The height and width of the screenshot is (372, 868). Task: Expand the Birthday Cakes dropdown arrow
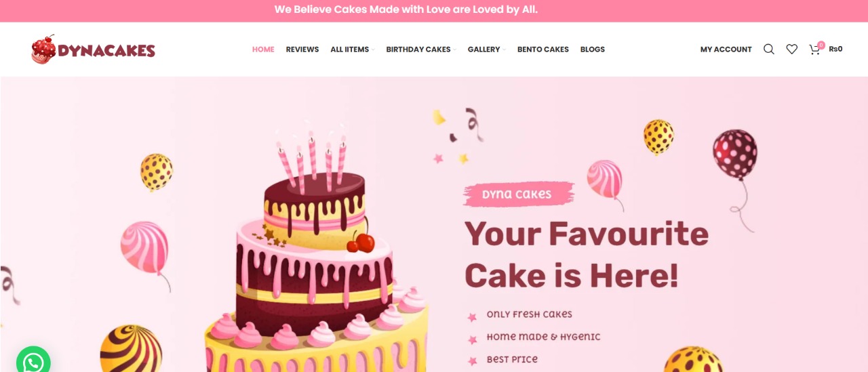[x=454, y=50]
